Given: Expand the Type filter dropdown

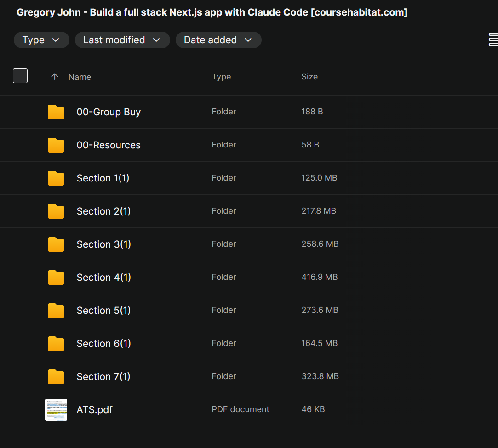Looking at the screenshot, I should tap(41, 40).
